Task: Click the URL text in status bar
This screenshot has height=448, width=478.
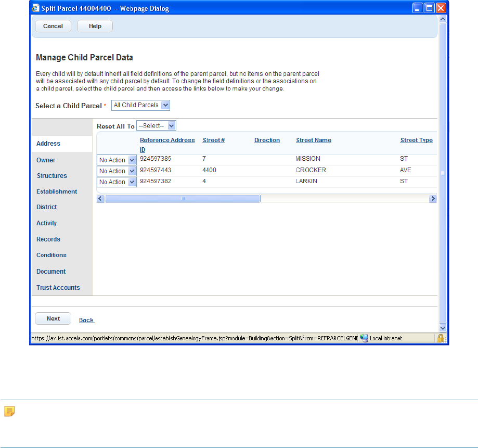Action: coord(195,338)
